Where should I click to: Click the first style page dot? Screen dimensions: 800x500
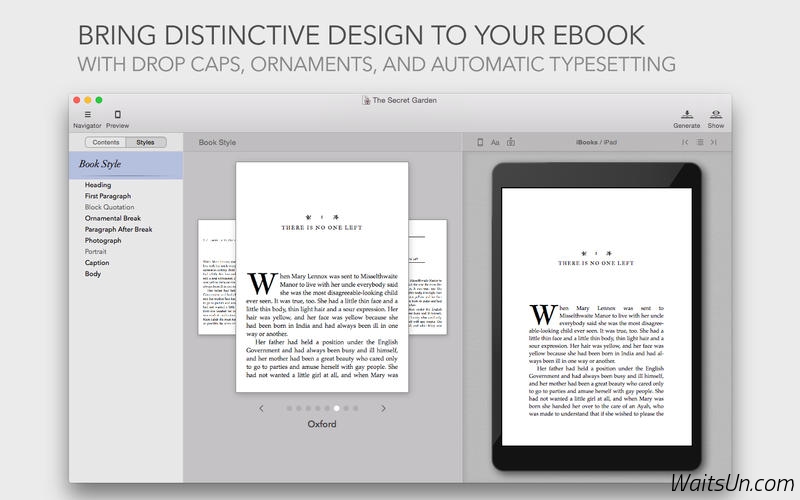pos(289,408)
